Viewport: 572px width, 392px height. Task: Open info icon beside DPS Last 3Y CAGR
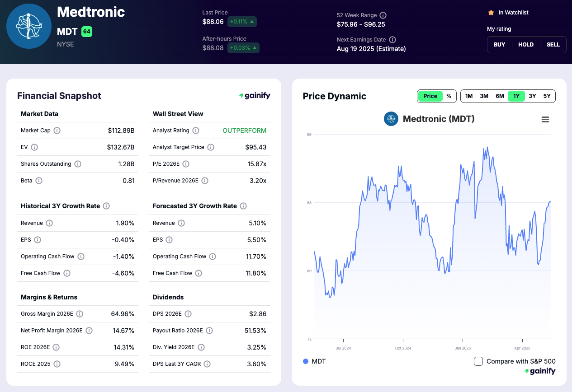point(207,364)
